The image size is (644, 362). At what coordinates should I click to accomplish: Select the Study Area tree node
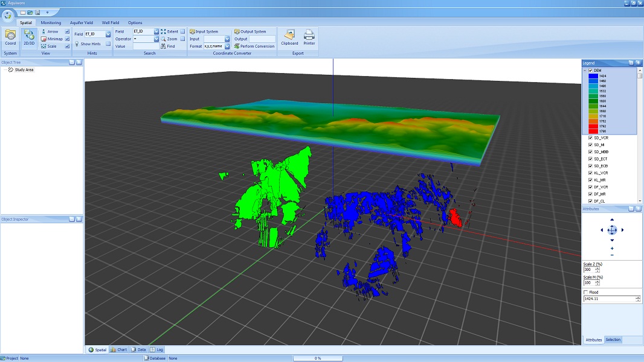click(x=24, y=70)
